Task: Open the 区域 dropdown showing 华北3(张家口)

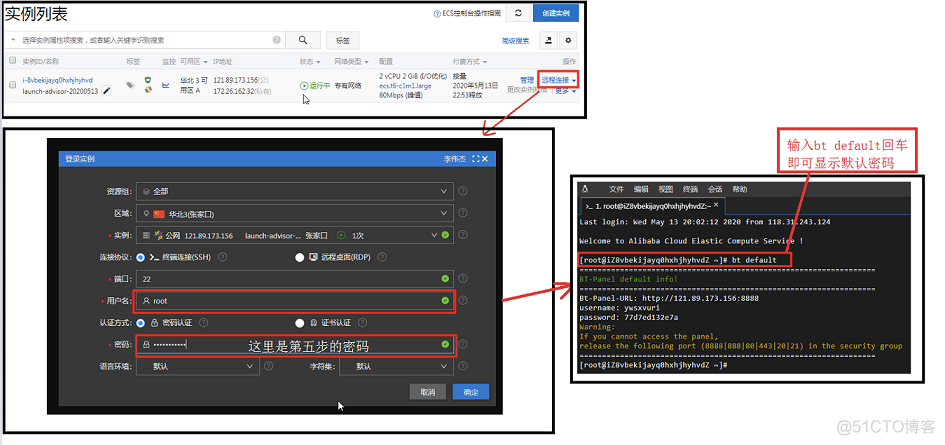Action: 295,213
